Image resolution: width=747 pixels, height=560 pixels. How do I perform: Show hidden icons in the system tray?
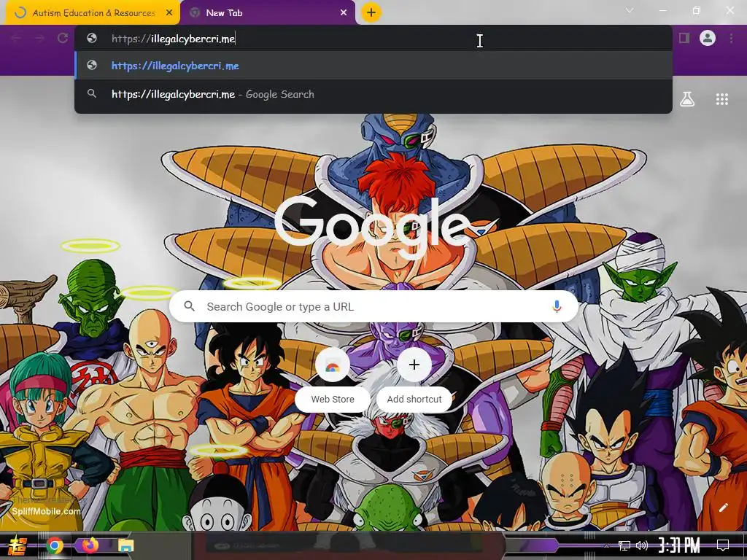pyautogui.click(x=606, y=545)
